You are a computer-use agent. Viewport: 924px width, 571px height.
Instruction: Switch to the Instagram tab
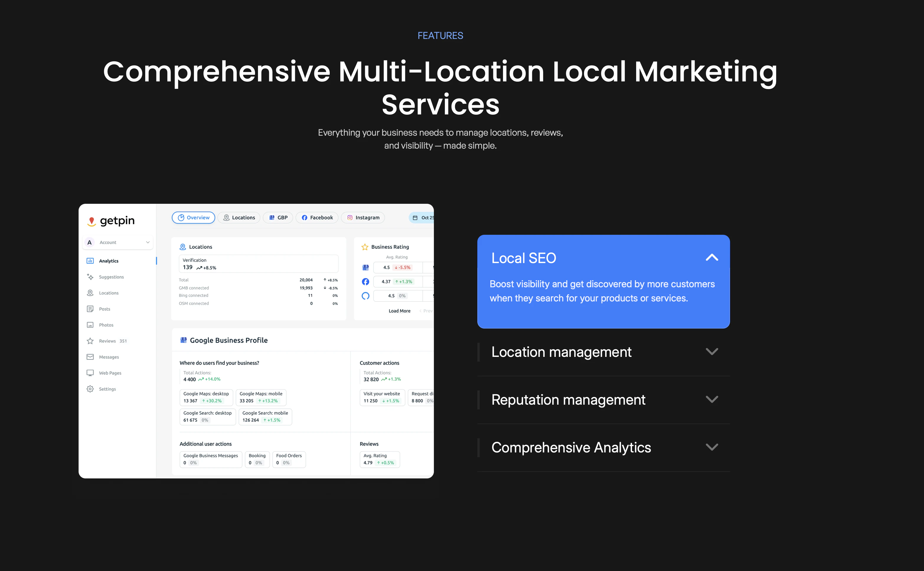[363, 218]
